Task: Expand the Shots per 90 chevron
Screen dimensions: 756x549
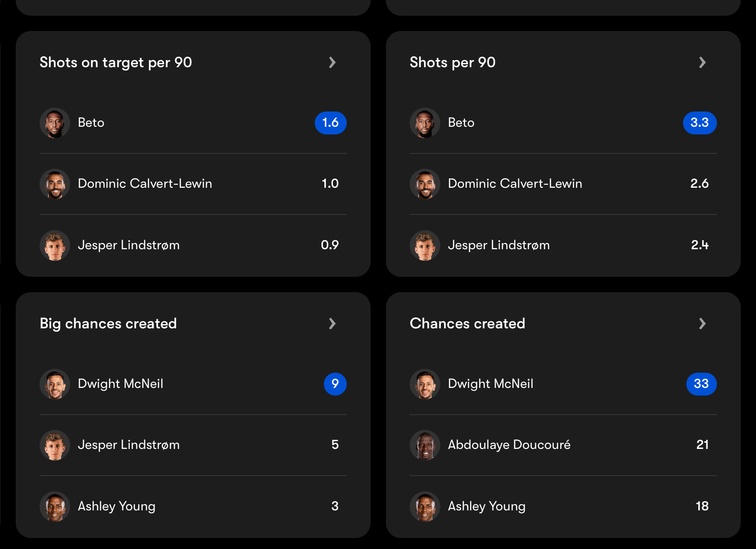Action: (702, 62)
